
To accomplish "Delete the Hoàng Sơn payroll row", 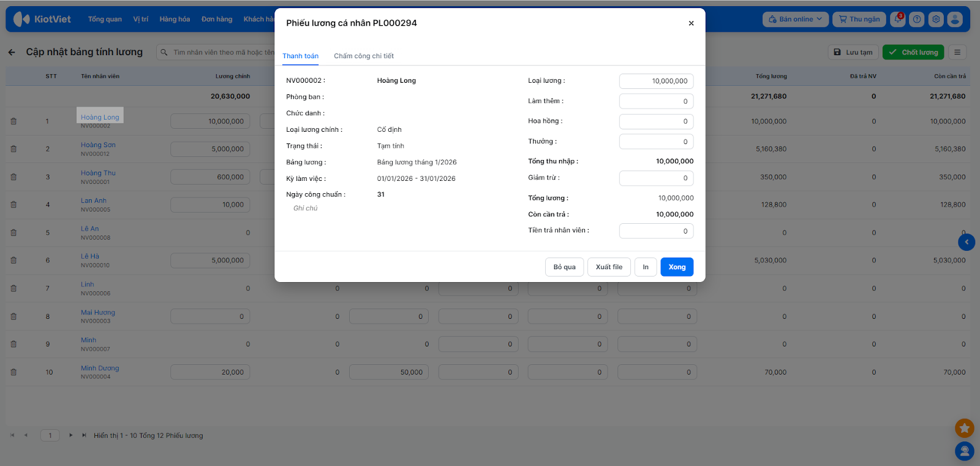I will [x=13, y=149].
